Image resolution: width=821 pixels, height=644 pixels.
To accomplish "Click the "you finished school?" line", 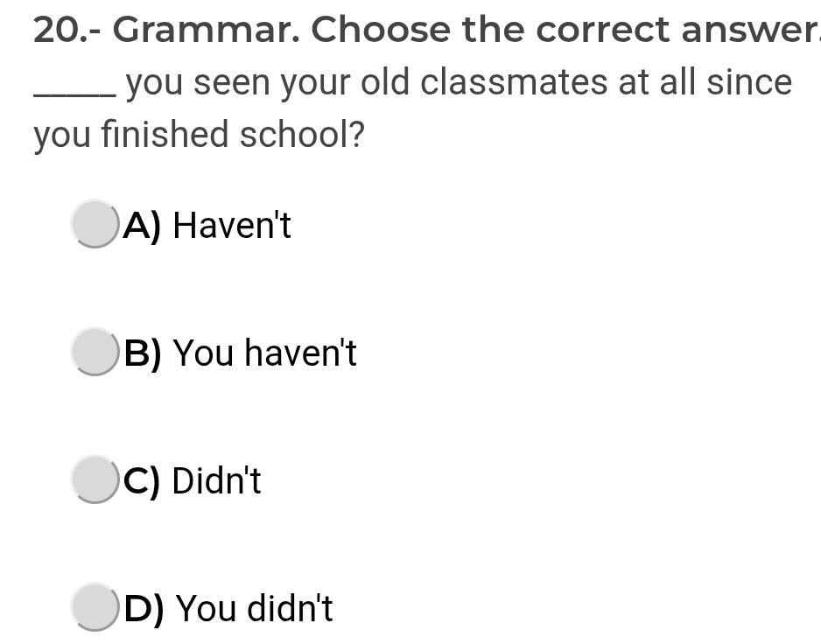I will [x=199, y=136].
